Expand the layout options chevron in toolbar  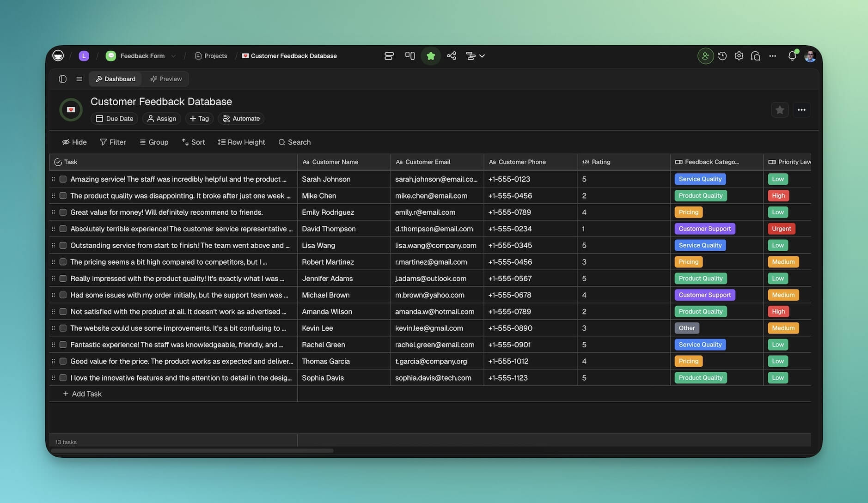point(482,56)
